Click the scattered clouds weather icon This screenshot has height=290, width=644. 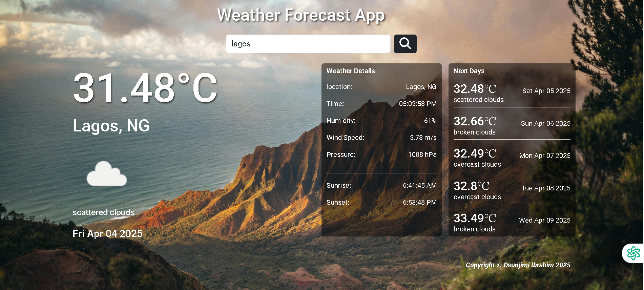[107, 174]
